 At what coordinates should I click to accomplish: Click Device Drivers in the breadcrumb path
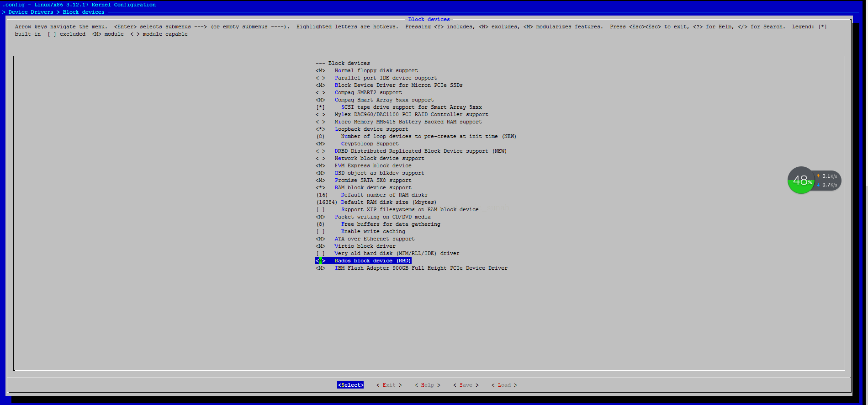coord(31,12)
